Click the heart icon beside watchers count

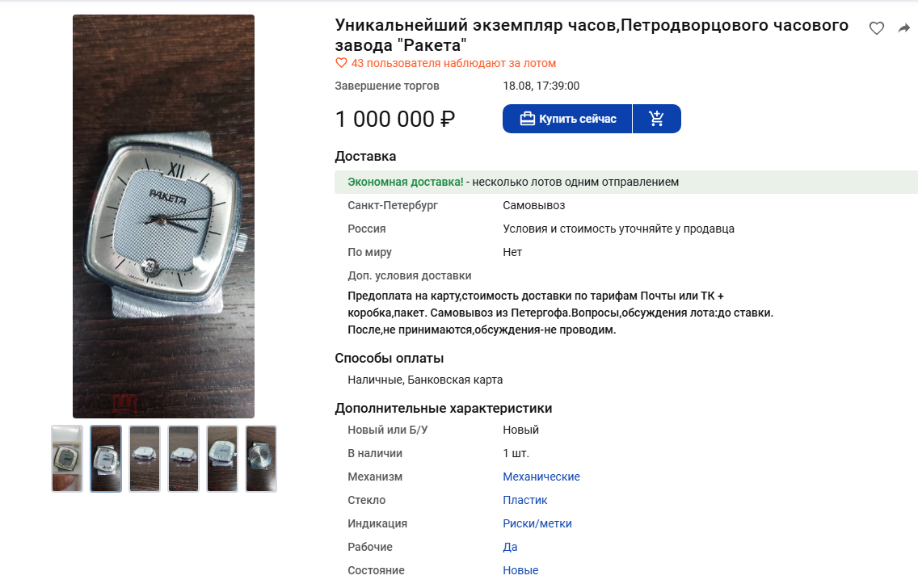(341, 63)
